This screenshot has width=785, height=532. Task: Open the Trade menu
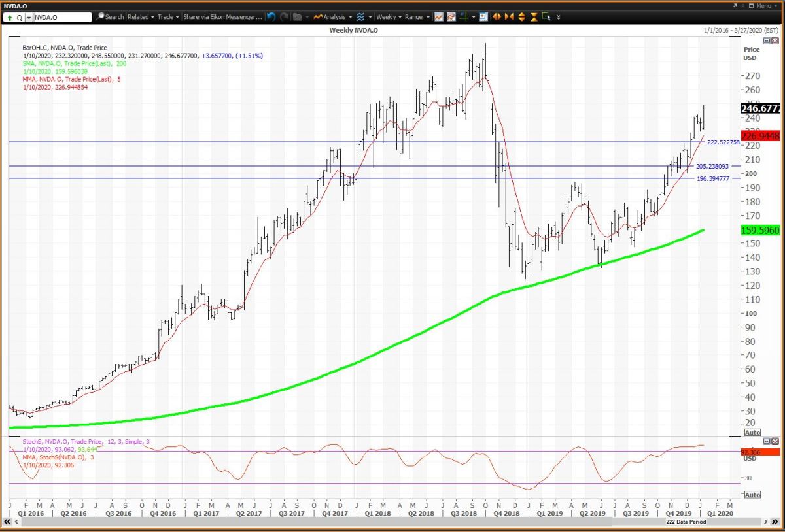[168, 17]
